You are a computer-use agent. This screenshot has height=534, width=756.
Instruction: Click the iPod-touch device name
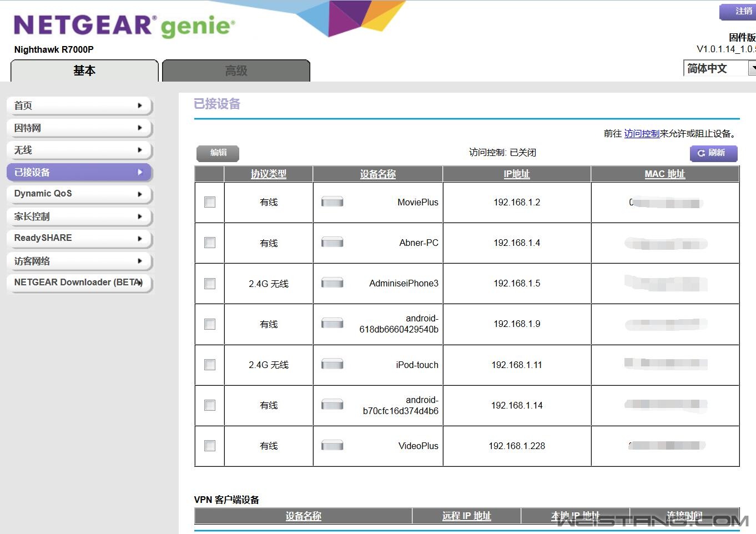coord(417,365)
